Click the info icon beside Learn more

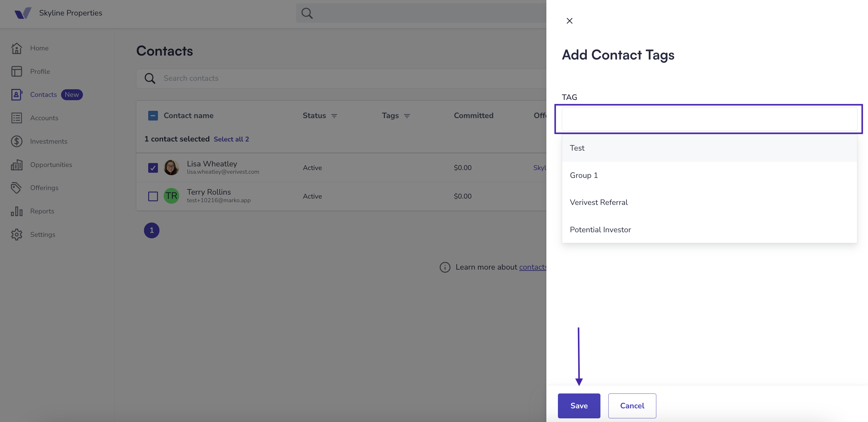point(445,267)
